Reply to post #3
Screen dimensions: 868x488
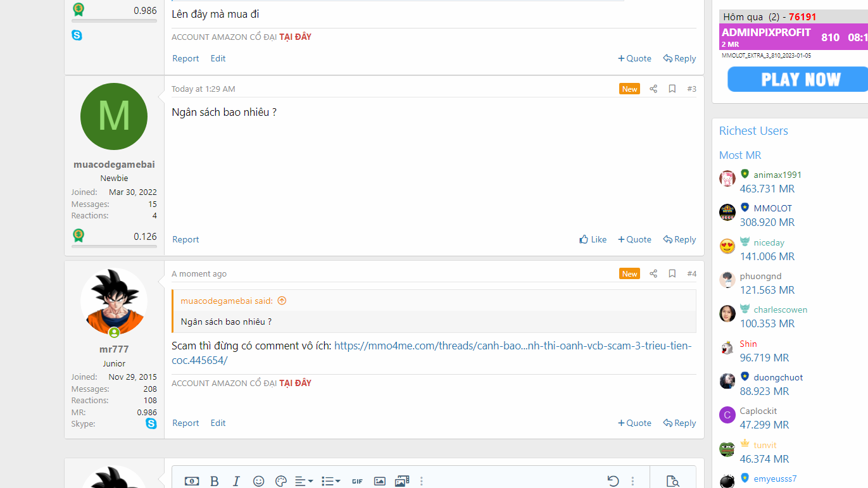(x=680, y=239)
